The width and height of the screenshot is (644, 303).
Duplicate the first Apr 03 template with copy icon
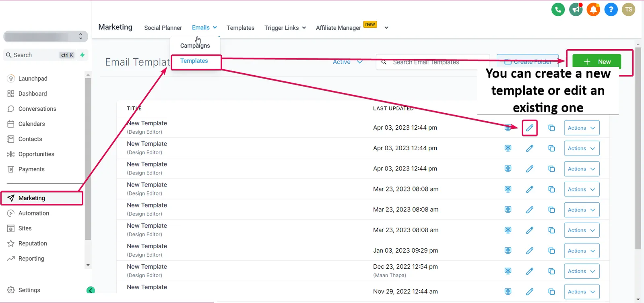(551, 128)
